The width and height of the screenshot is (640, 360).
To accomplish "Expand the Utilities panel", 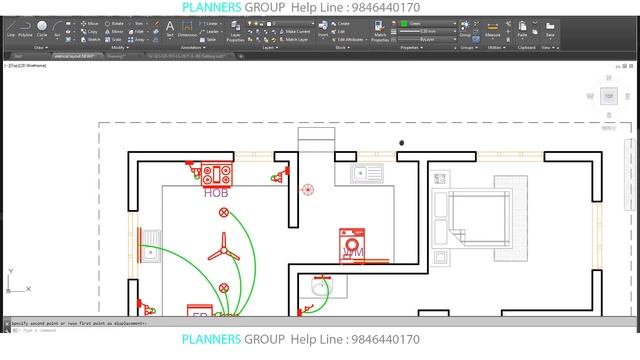I will 496,48.
